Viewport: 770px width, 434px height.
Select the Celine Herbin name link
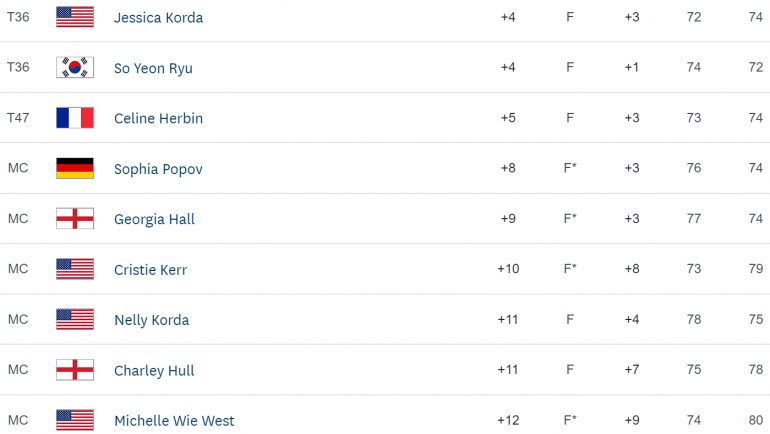(158, 118)
